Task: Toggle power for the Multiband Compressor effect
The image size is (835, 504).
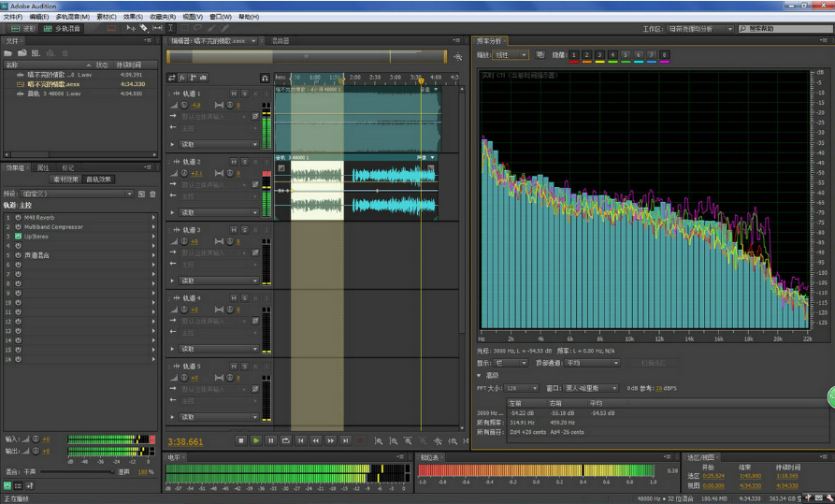Action: (18, 227)
